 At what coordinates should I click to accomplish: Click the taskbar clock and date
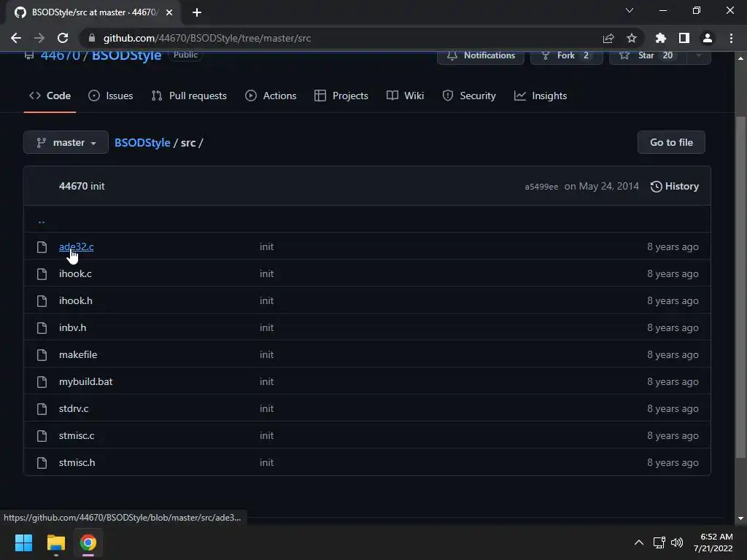click(x=713, y=542)
